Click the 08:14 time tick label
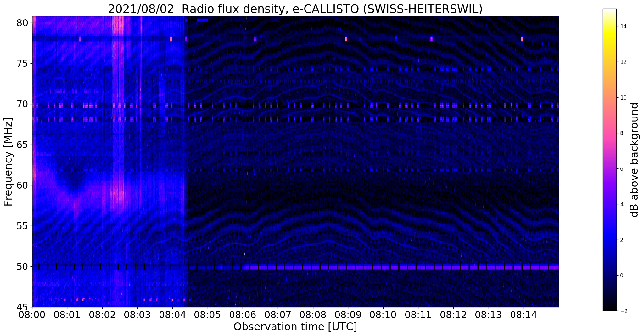The image size is (644, 336). [524, 315]
